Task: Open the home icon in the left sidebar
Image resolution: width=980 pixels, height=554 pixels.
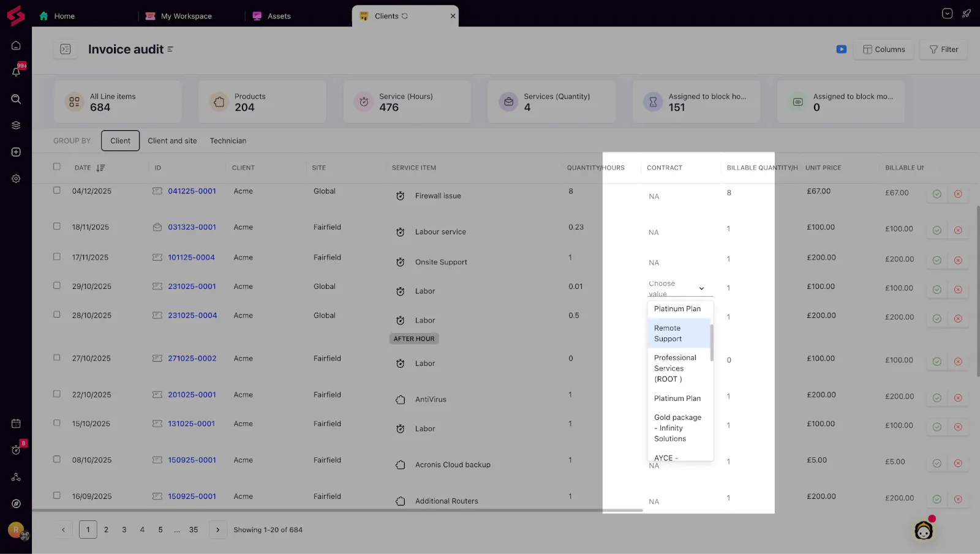Action: point(16,45)
